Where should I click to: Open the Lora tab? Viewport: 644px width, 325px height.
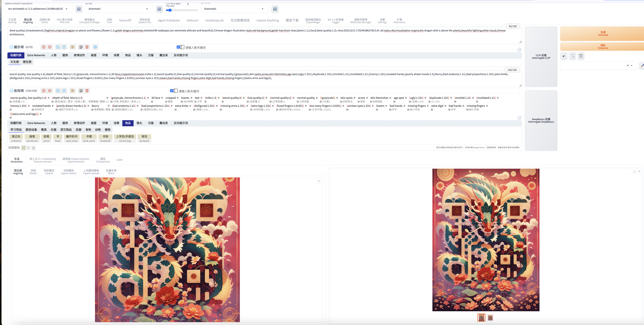click(119, 160)
